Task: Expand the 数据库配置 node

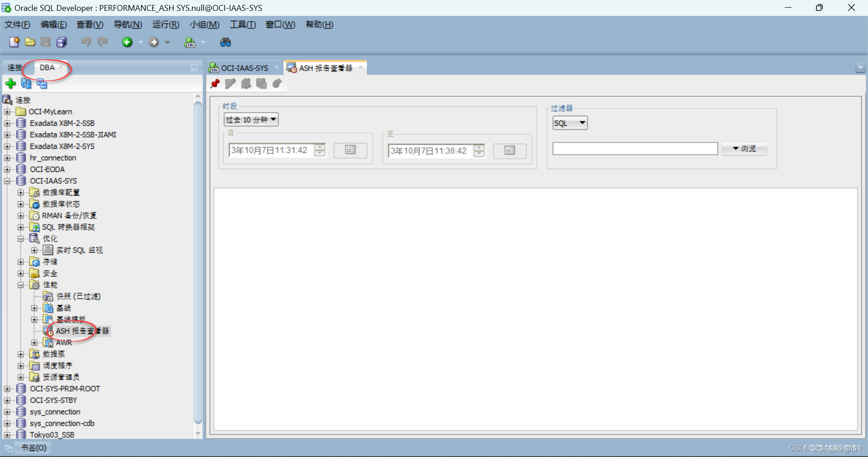Action: pyautogui.click(x=21, y=192)
